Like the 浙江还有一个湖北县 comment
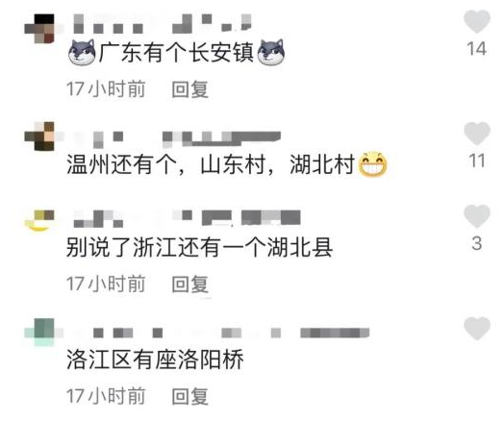 tap(477, 216)
